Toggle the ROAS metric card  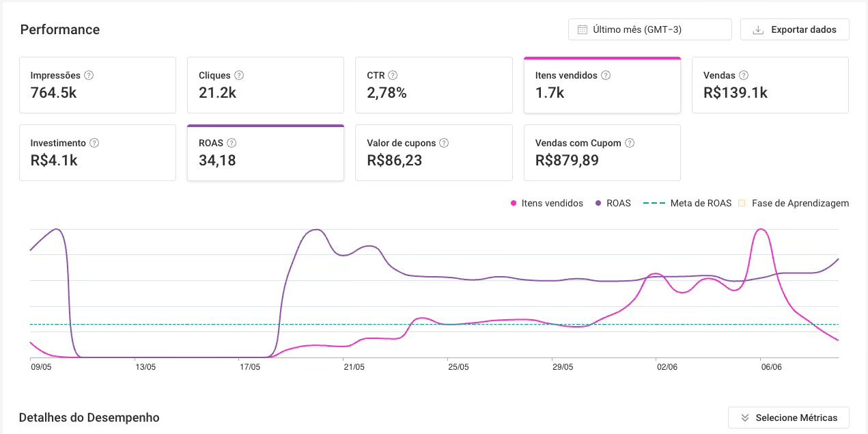266,152
